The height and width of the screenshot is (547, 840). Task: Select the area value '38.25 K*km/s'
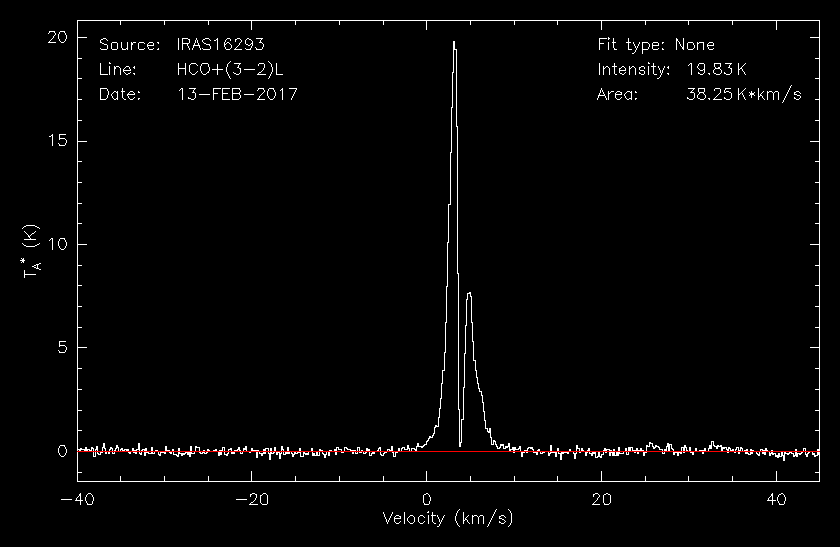pos(744,94)
